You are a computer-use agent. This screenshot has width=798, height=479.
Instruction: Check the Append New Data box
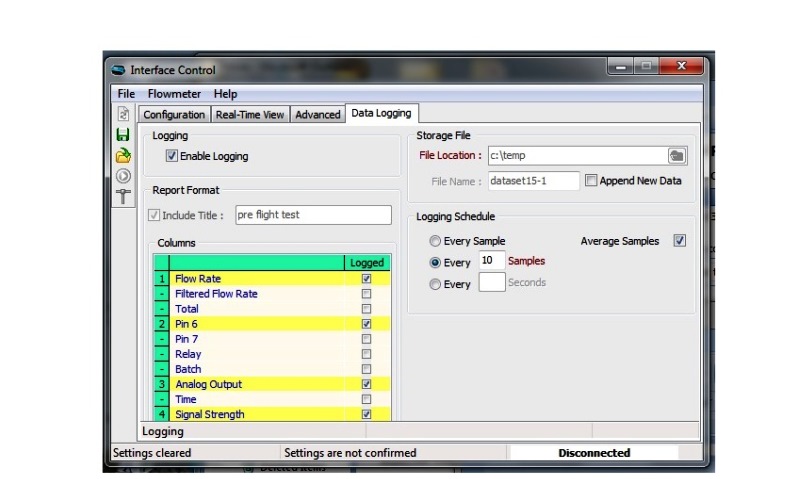[591, 181]
